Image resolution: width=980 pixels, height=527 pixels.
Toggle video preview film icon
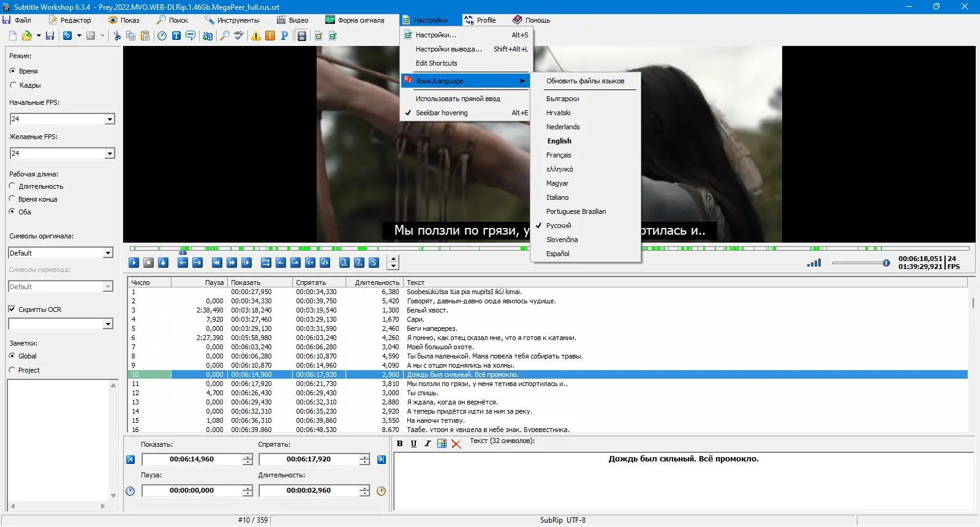point(302,36)
